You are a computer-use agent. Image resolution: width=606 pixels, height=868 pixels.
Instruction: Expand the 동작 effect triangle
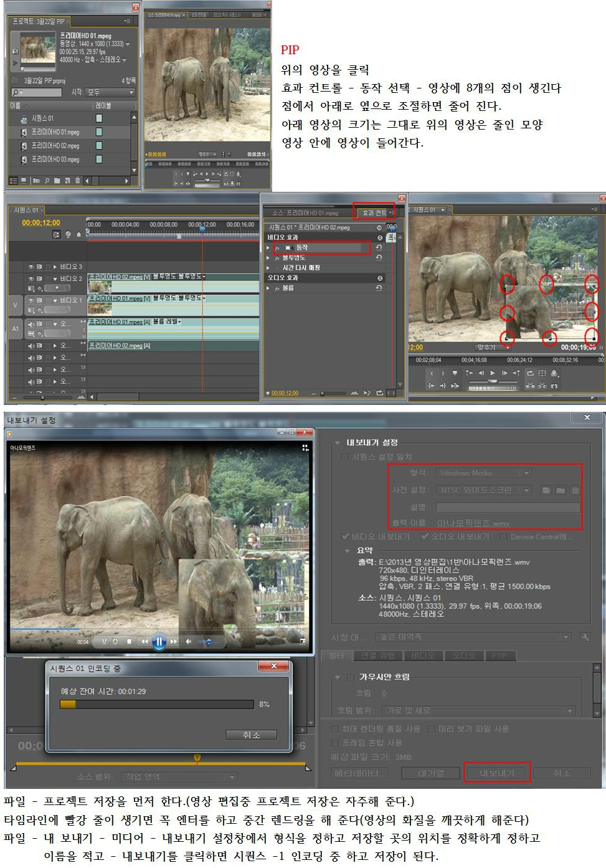[x=268, y=247]
